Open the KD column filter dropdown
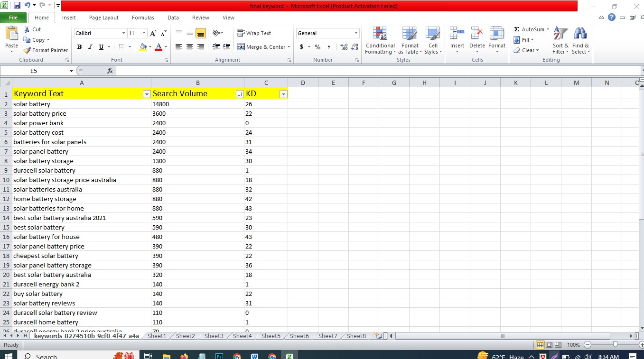The height and width of the screenshot is (359, 644). (283, 94)
